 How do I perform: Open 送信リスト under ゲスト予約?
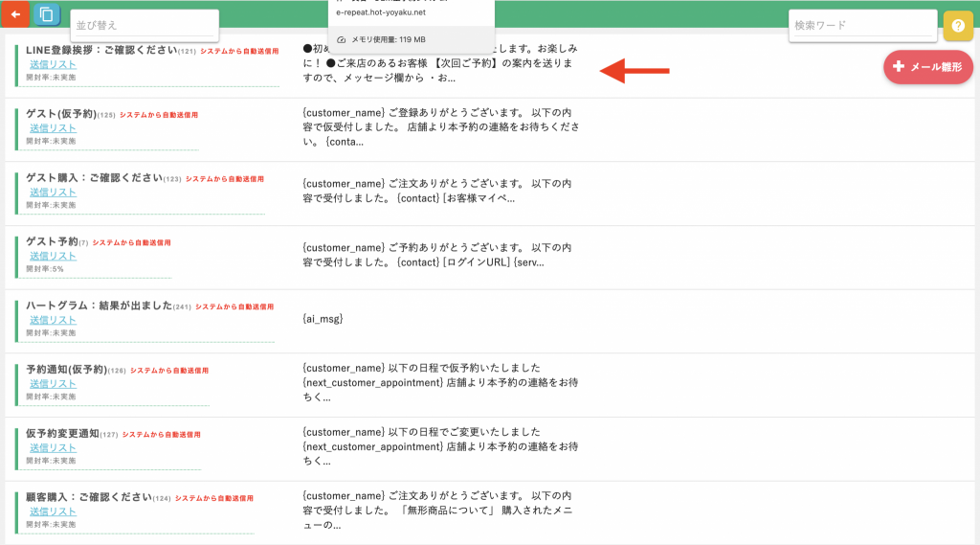53,256
